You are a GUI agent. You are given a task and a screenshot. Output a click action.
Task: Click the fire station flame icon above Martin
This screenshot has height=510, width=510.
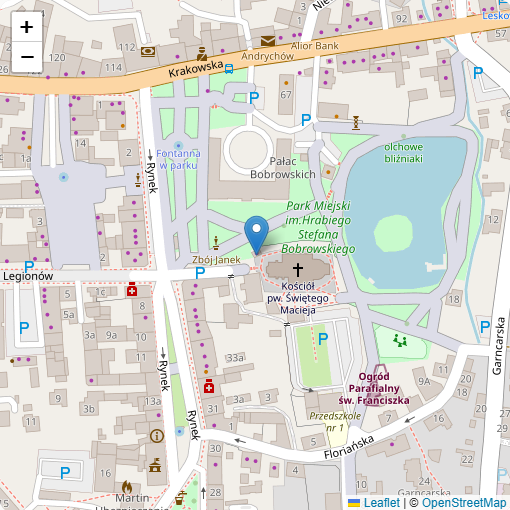point(127,487)
